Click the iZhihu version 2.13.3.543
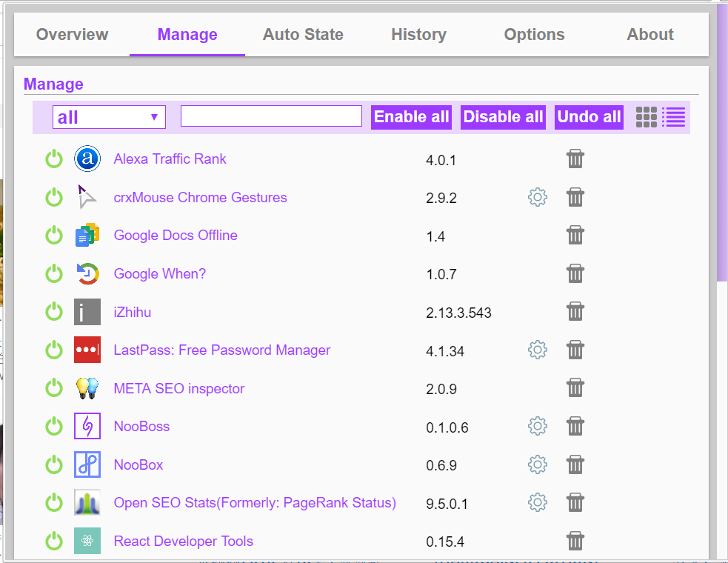 (458, 313)
